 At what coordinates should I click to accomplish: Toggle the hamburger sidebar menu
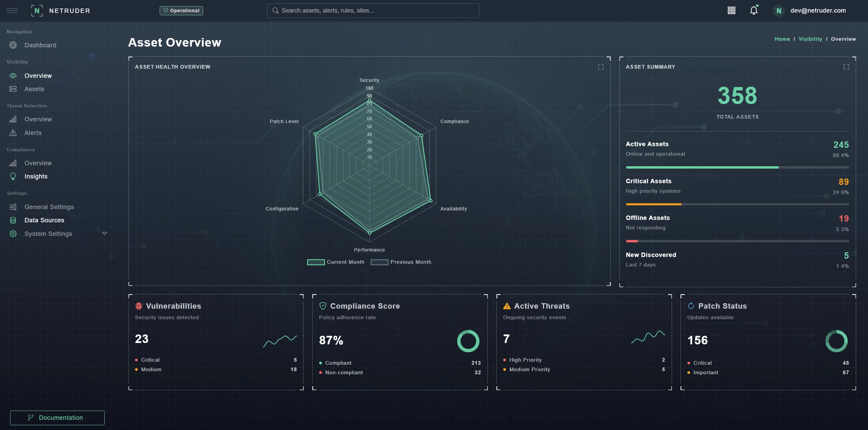point(13,11)
